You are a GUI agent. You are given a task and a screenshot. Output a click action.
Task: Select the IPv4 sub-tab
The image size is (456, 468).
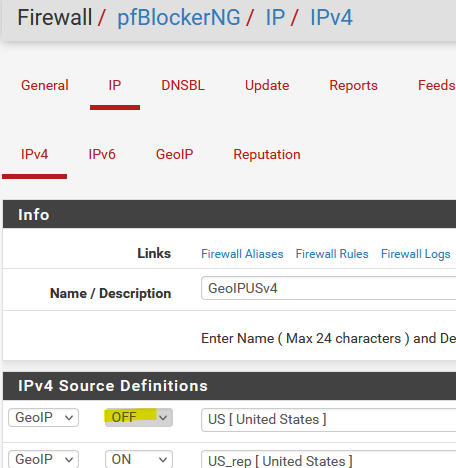click(34, 154)
